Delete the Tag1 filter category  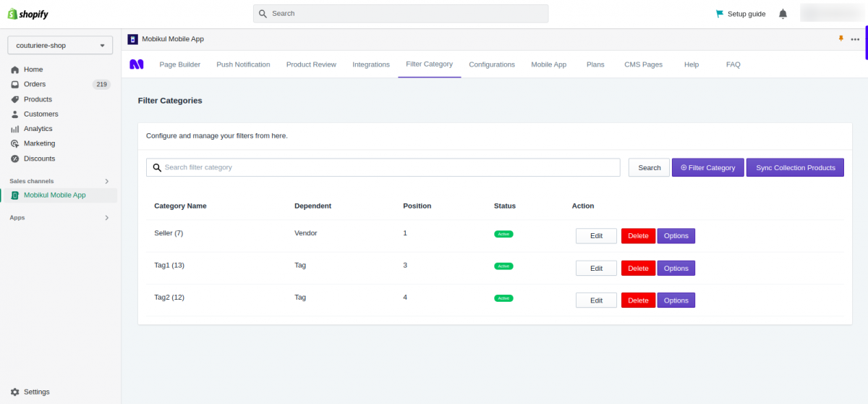(x=638, y=268)
